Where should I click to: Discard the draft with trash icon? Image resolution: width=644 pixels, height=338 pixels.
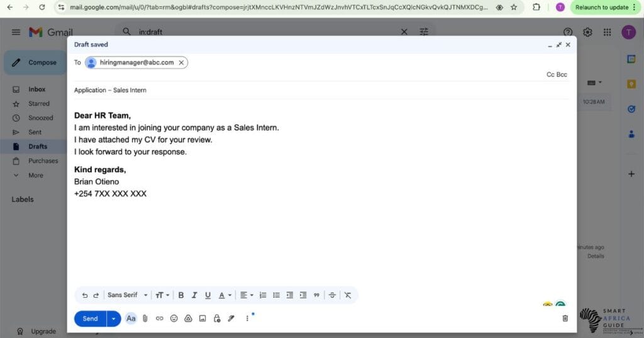click(565, 319)
